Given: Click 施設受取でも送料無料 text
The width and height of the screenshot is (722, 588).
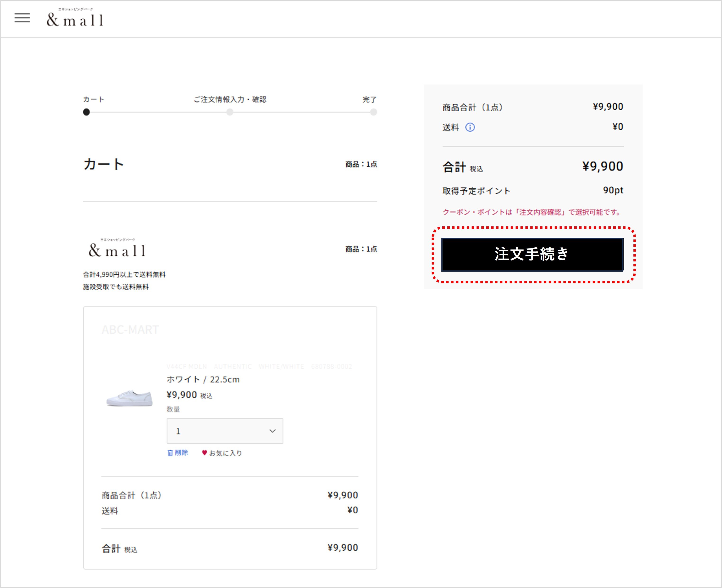Looking at the screenshot, I should point(116,287).
